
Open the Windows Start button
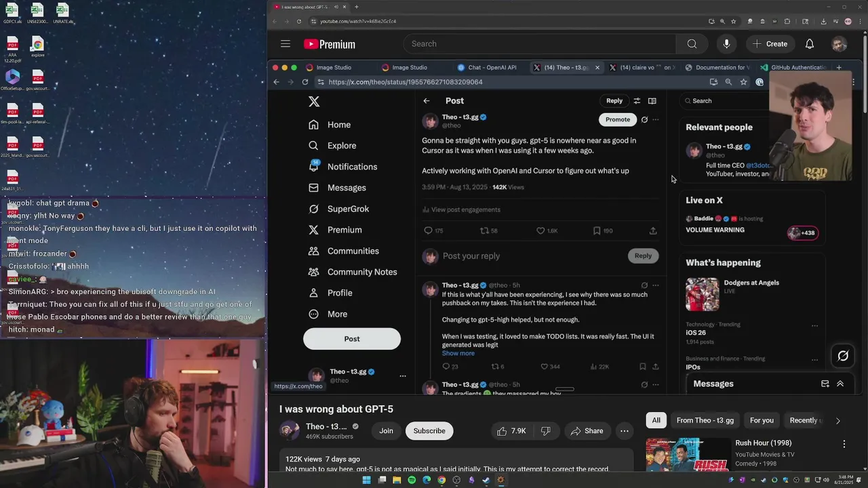(366, 480)
